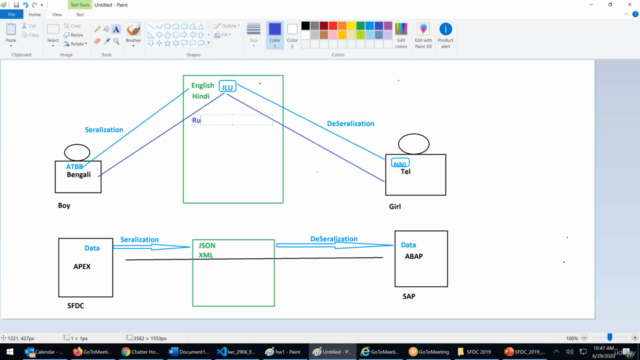The height and width of the screenshot is (360, 640).
Task: Pick the red color swatch
Action: 333,26
